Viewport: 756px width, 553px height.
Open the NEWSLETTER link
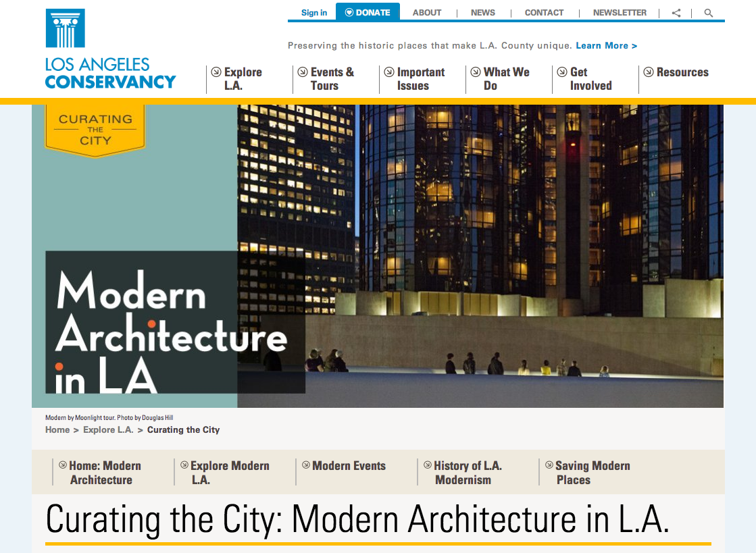(620, 13)
